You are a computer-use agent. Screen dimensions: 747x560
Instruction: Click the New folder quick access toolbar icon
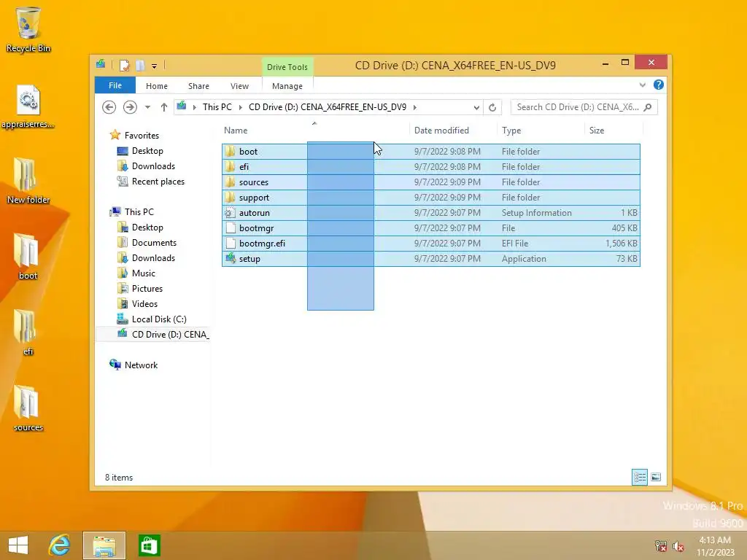[140, 65]
